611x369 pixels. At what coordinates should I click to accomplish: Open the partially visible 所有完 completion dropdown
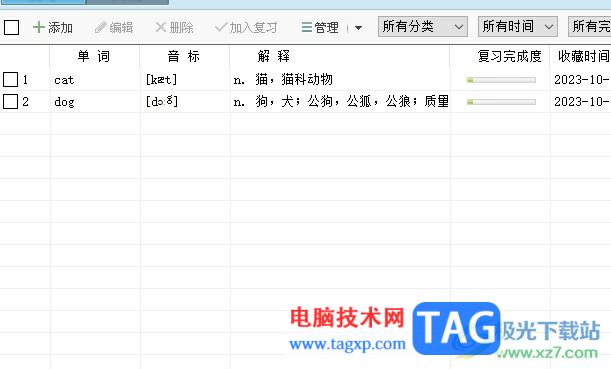tap(590, 26)
